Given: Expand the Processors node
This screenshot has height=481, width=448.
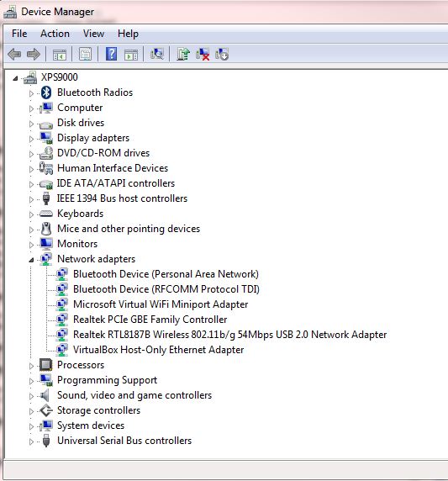Looking at the screenshot, I should 31,366.
